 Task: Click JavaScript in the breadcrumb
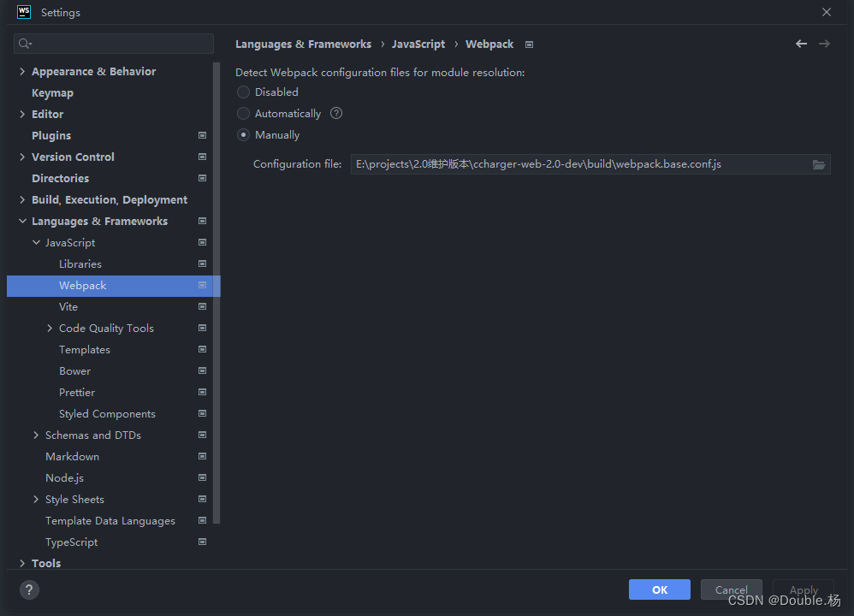(418, 44)
